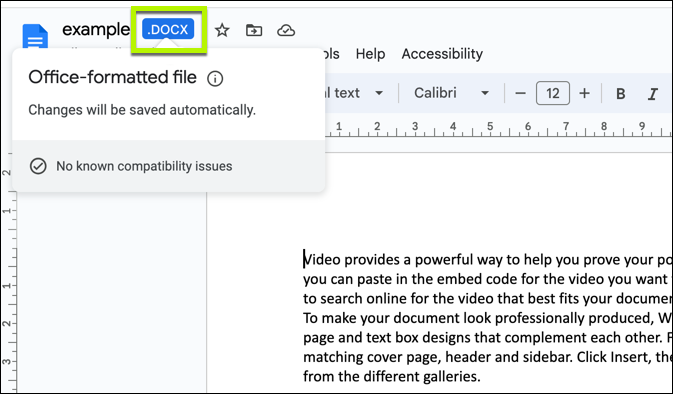This screenshot has height=394, width=673.
Task: Click the line 'from the different galleries.'
Action: (392, 376)
